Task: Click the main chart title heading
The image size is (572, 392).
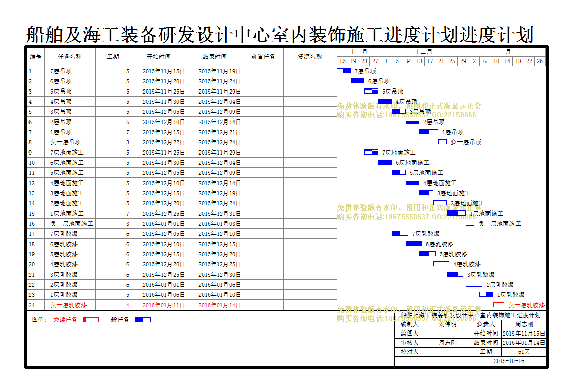Action: click(x=280, y=35)
